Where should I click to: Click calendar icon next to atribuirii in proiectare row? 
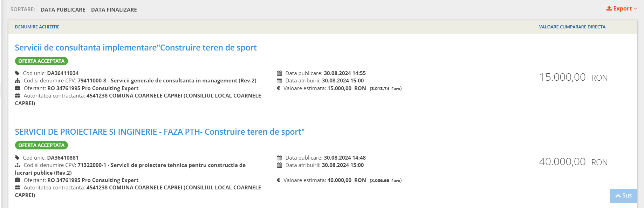point(279,165)
